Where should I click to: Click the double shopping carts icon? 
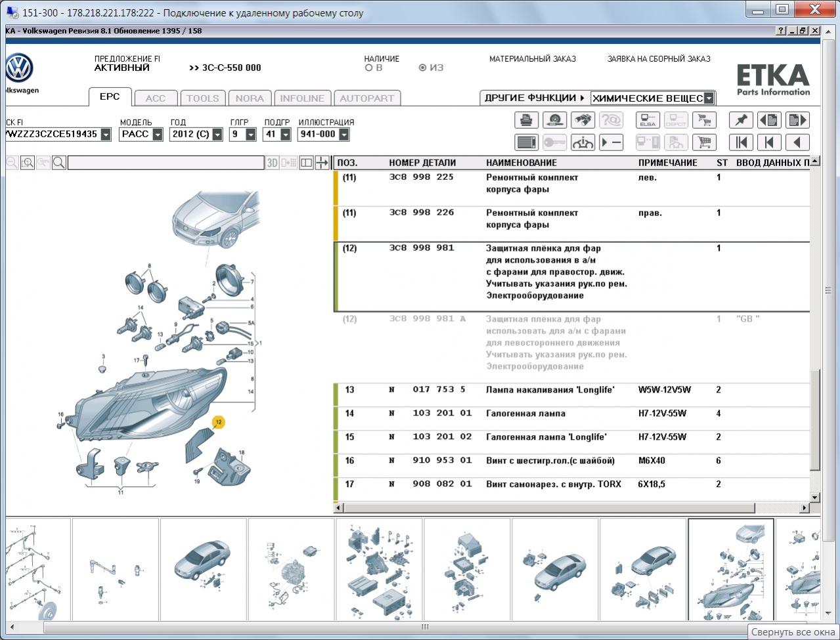pyautogui.click(x=704, y=120)
